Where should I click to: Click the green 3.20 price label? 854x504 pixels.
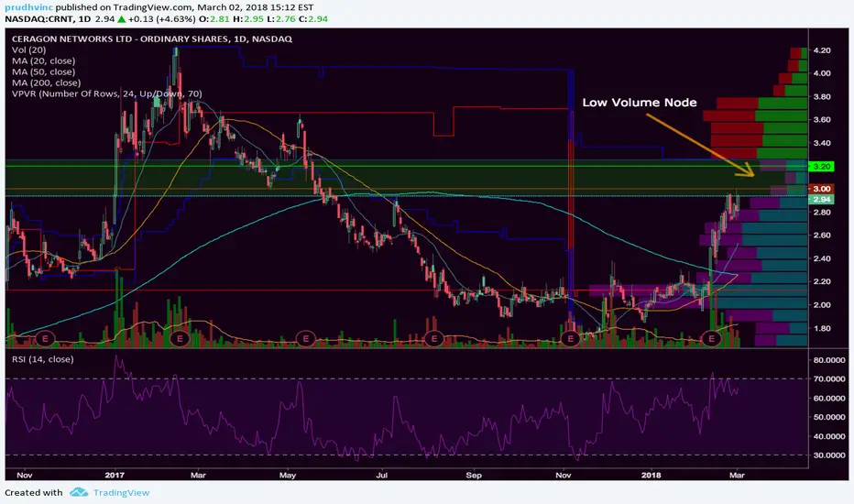pyautogui.click(x=821, y=167)
